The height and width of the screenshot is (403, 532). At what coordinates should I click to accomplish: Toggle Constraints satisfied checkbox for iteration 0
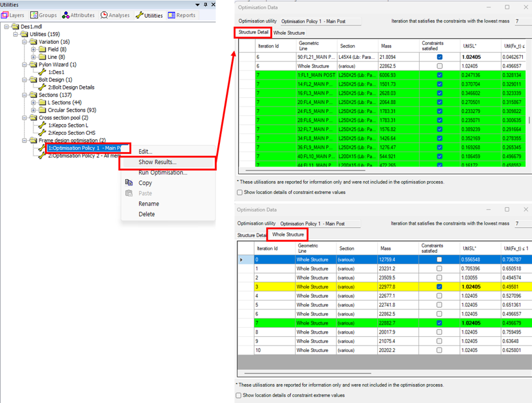coord(439,260)
